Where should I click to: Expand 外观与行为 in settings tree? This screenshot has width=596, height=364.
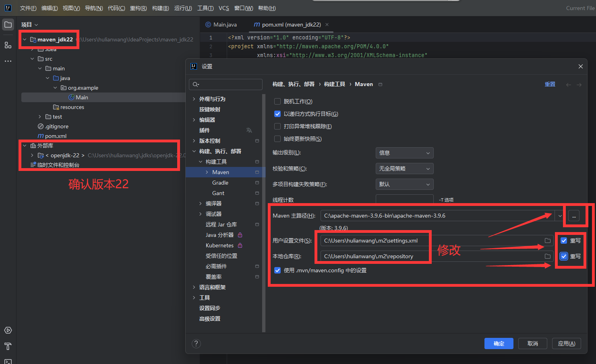tap(194, 99)
